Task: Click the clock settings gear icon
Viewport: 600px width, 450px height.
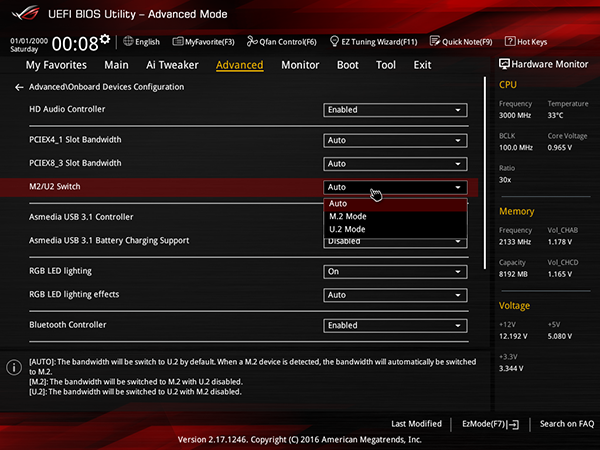Action: 105,39
